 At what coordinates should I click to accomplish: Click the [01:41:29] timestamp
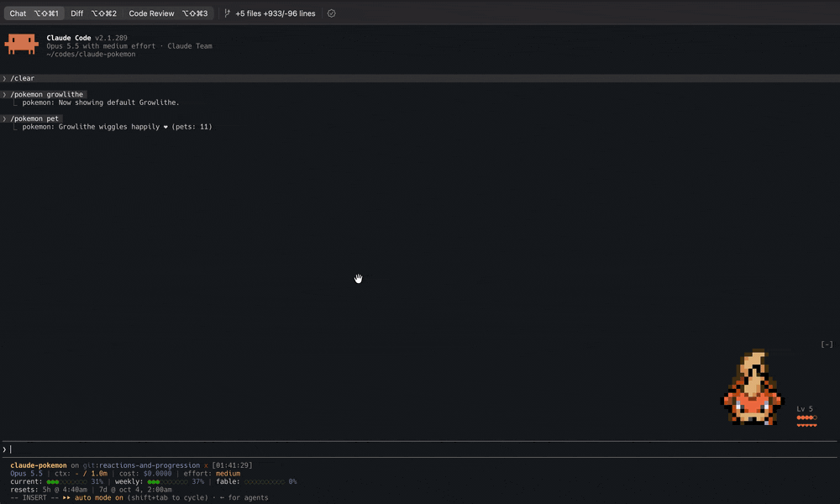[x=232, y=465]
